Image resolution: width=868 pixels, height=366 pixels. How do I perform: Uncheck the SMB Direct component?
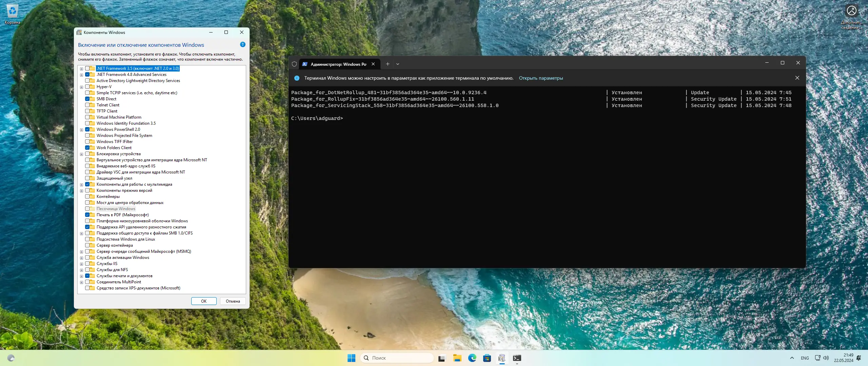[87, 99]
